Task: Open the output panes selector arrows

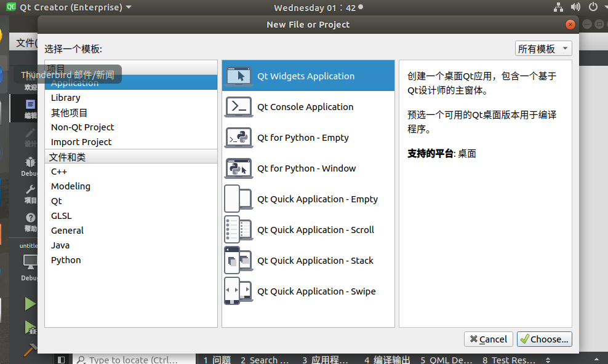Action: pos(548,360)
